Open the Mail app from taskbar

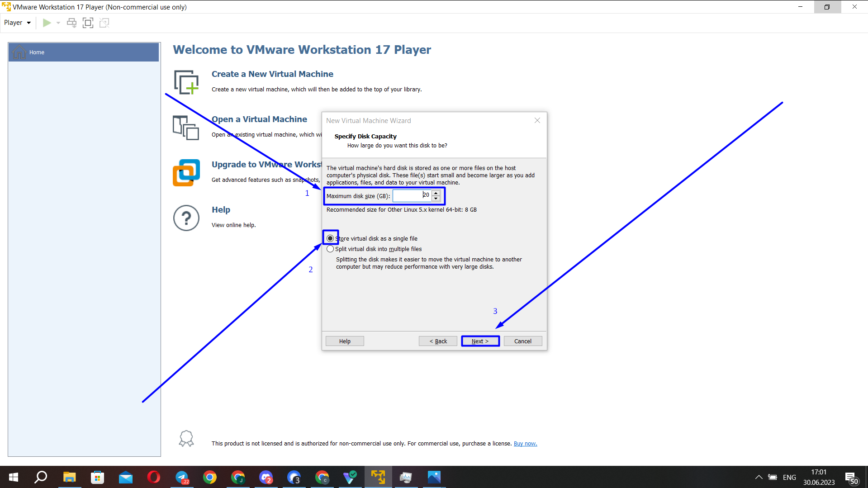125,477
